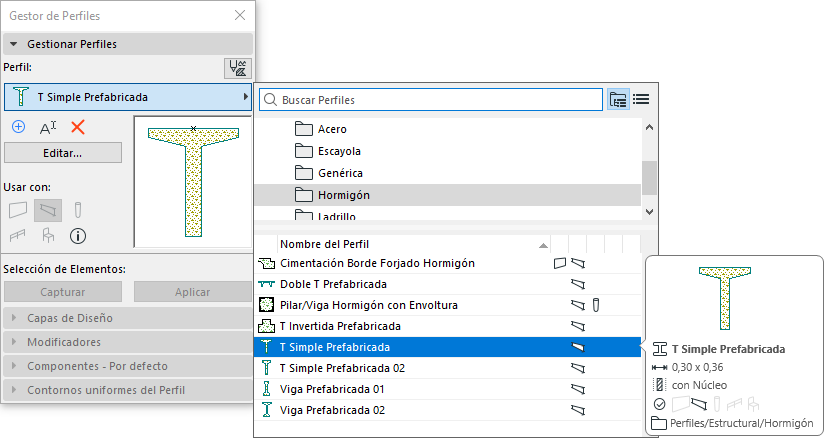
Task: Toggle Use with Beam icon
Action: (48, 211)
